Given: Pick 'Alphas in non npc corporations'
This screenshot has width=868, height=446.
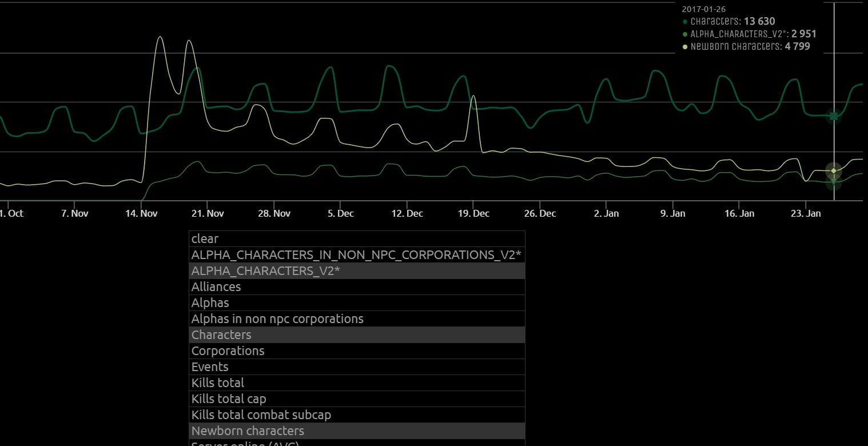Looking at the screenshot, I should pos(357,318).
